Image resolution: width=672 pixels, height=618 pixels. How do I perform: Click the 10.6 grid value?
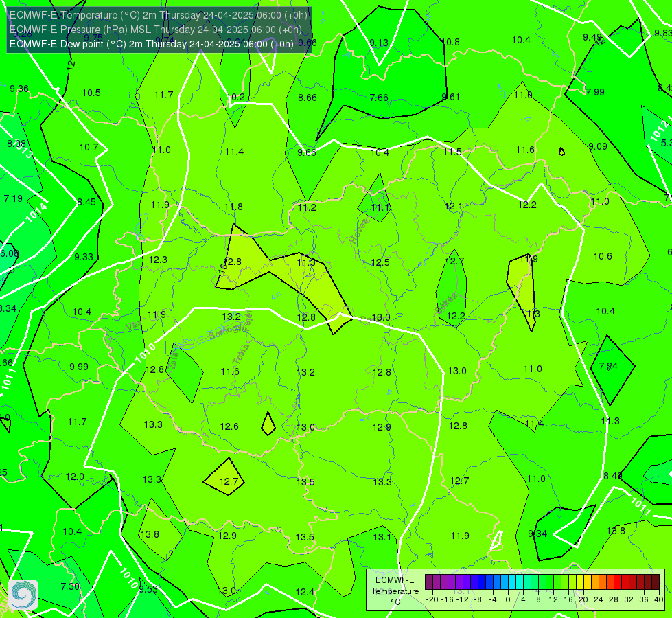(603, 256)
